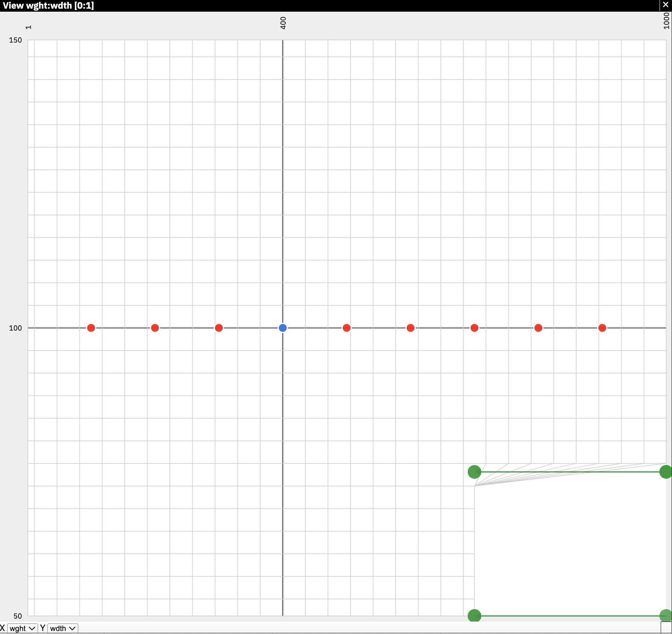Open the X axis wght dropdown

[x=22, y=628]
